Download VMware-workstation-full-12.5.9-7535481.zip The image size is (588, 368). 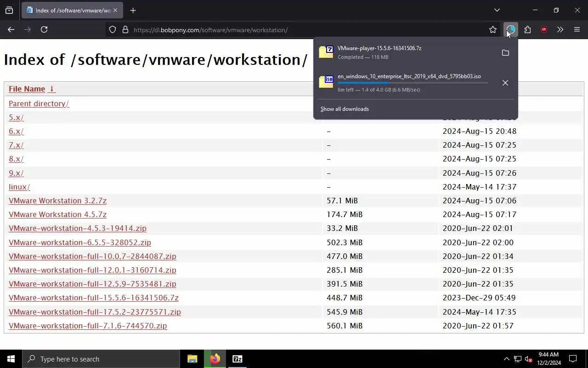coord(92,284)
